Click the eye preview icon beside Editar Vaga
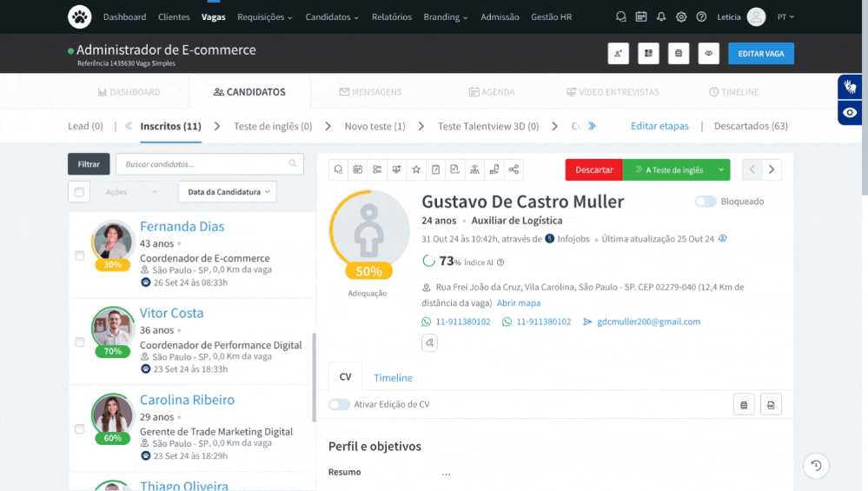Image resolution: width=868 pixels, height=491 pixels. click(x=709, y=54)
